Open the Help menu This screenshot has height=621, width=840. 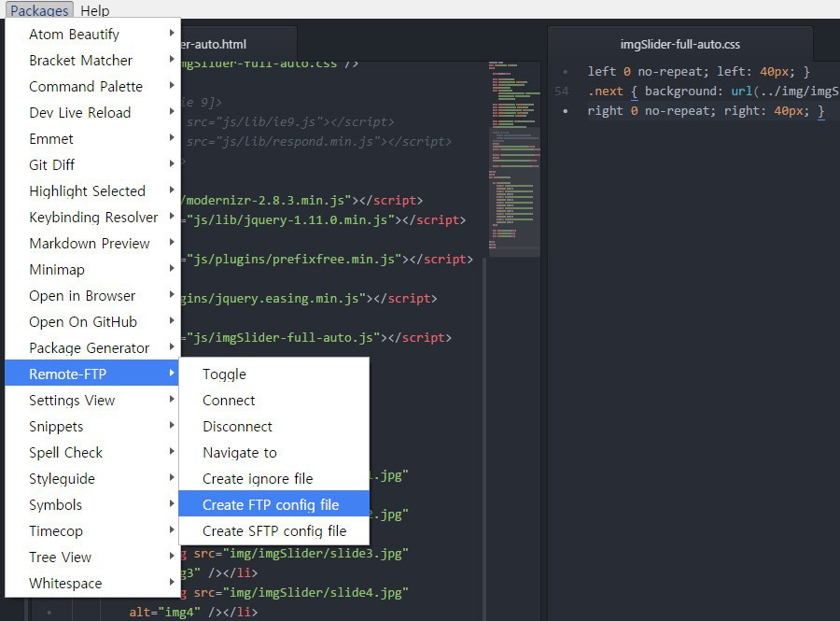[x=95, y=10]
